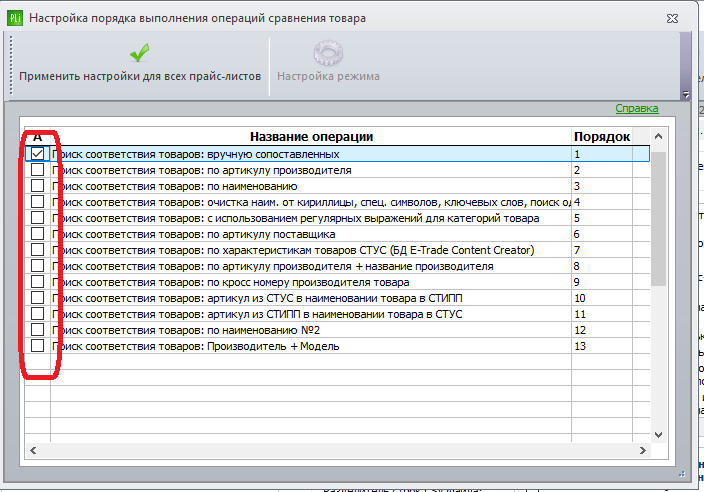This screenshot has height=492, width=704.
Task: Check the 'Производитель + Модель' checkbox
Action: click(37, 346)
